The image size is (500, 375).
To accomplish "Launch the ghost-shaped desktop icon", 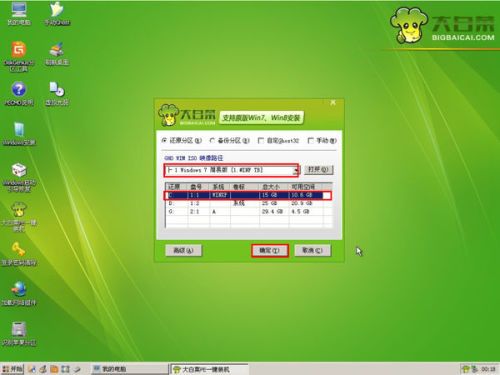I will pos(57,13).
